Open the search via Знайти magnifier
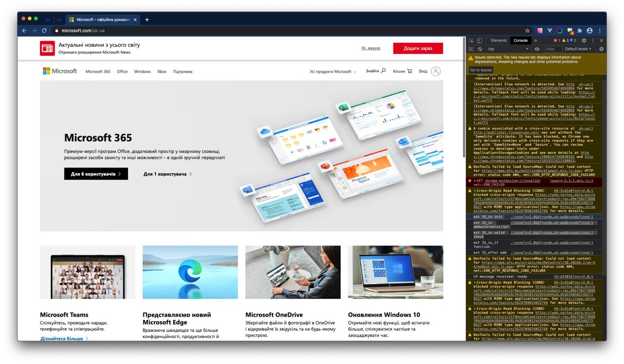This screenshot has height=364, width=624. [375, 71]
